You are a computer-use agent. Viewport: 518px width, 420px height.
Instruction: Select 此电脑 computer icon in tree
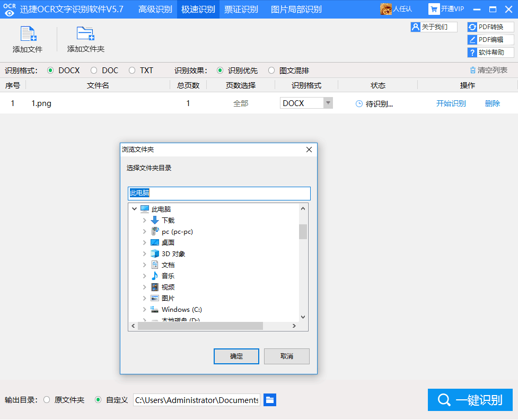click(x=145, y=209)
